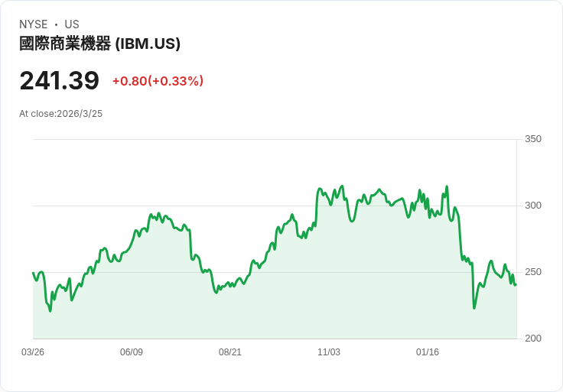Click the 350 horizontal gridline in chart center

pos(275,139)
